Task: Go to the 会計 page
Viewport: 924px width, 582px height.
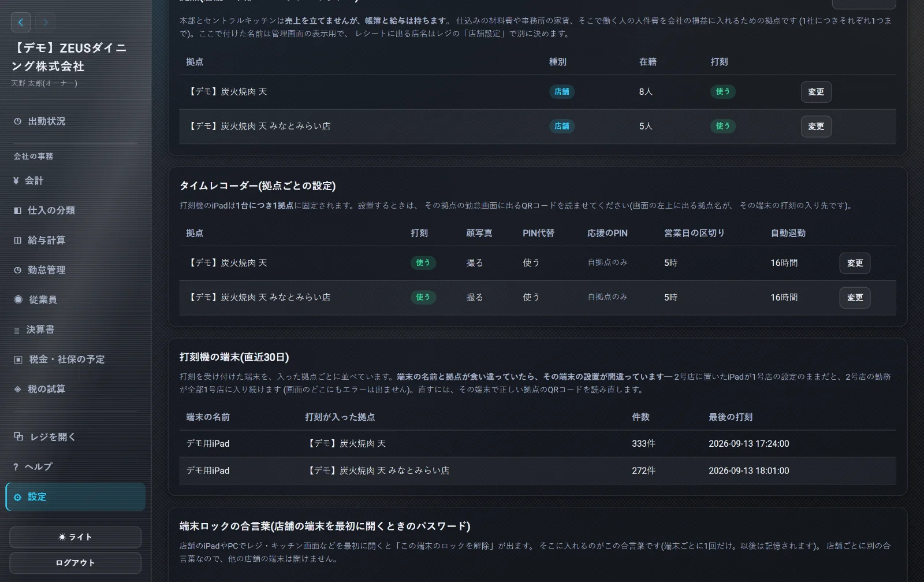Action: [x=75, y=180]
